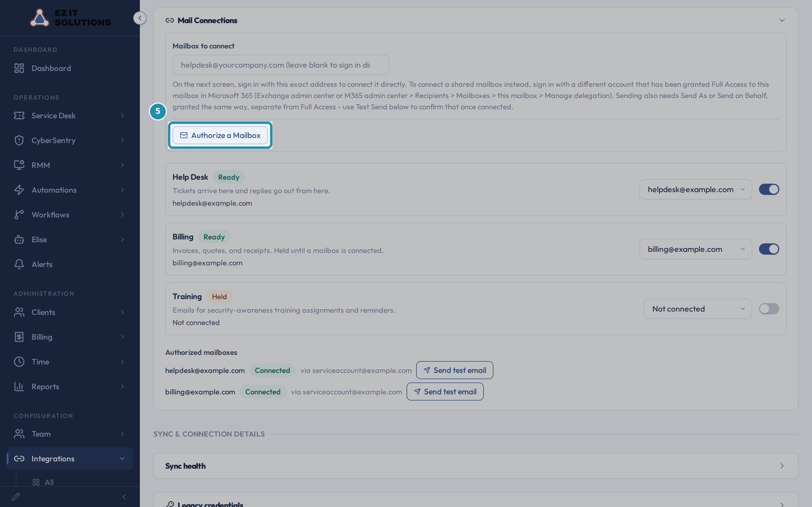Click the Automations lightning bolt icon
The height and width of the screenshot is (507, 812).
19,190
